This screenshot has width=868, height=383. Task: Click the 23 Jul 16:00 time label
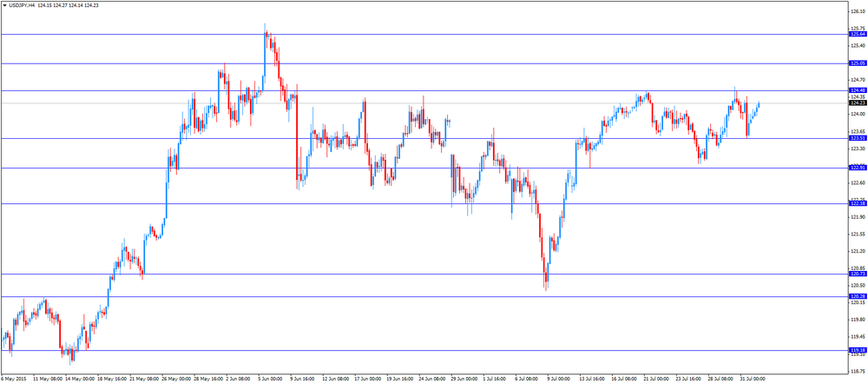point(689,379)
